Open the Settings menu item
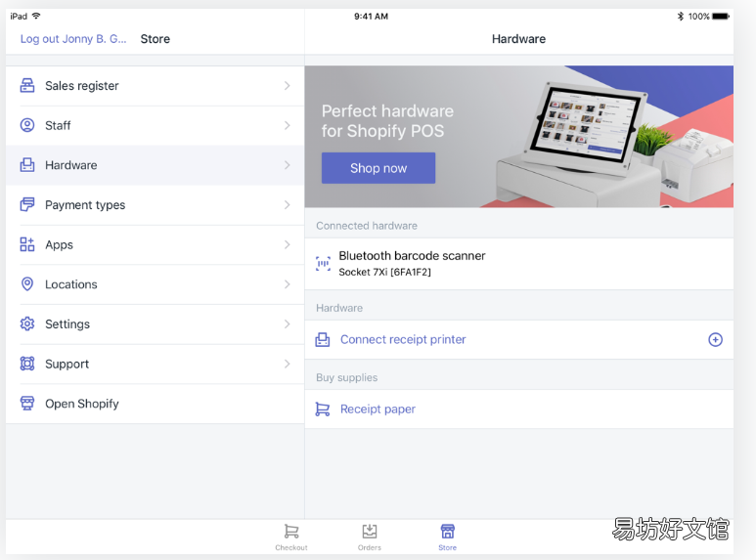This screenshot has width=756, height=560. (155, 323)
